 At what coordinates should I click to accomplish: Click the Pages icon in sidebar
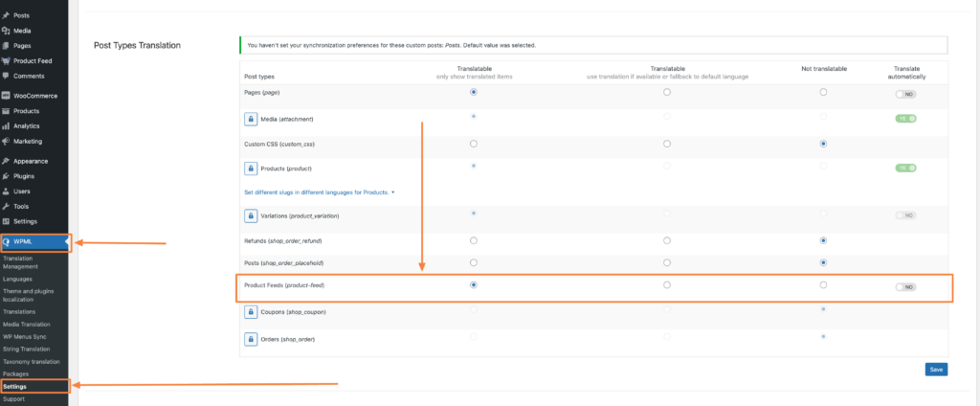click(x=6, y=46)
